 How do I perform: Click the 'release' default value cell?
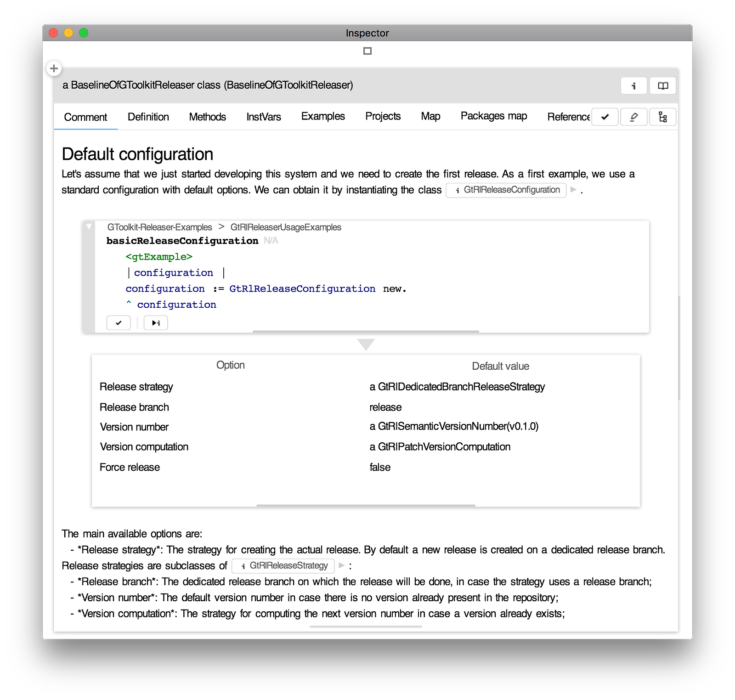tap(385, 407)
